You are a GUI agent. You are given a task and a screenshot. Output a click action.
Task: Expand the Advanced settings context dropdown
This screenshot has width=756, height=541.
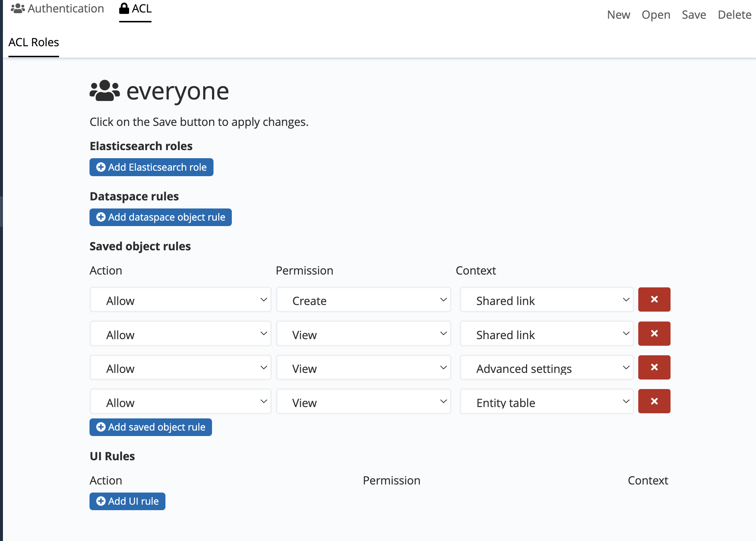click(x=547, y=368)
